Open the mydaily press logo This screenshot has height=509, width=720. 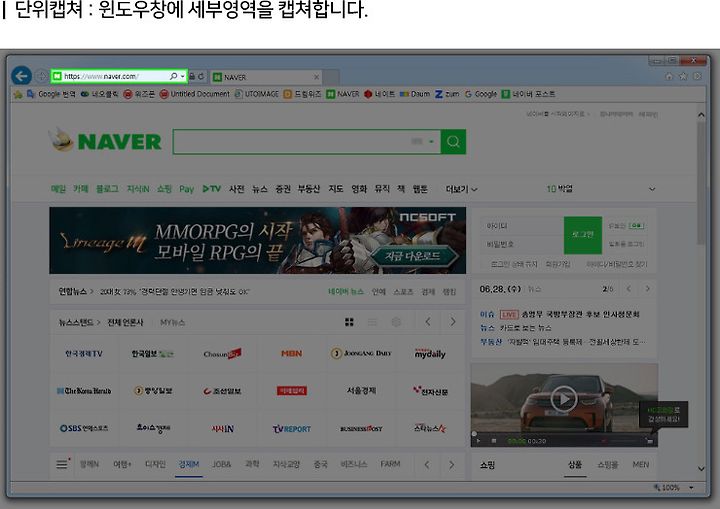coord(430,353)
